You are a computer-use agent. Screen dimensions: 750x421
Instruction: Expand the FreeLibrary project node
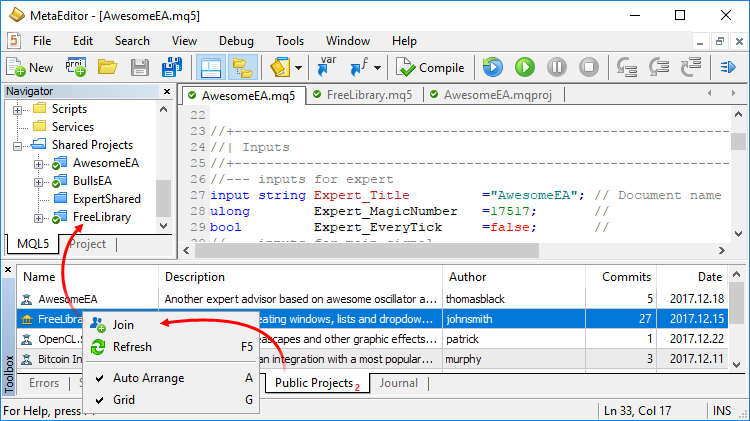(38, 219)
